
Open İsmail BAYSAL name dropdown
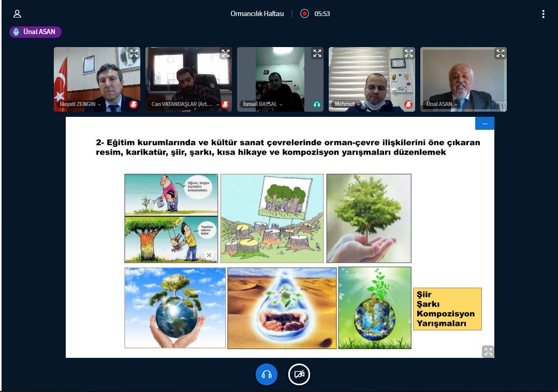pyautogui.click(x=263, y=104)
